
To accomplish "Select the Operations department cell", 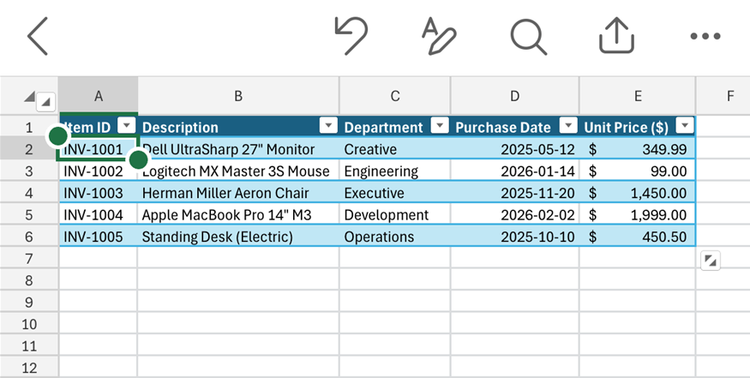I will [x=395, y=236].
